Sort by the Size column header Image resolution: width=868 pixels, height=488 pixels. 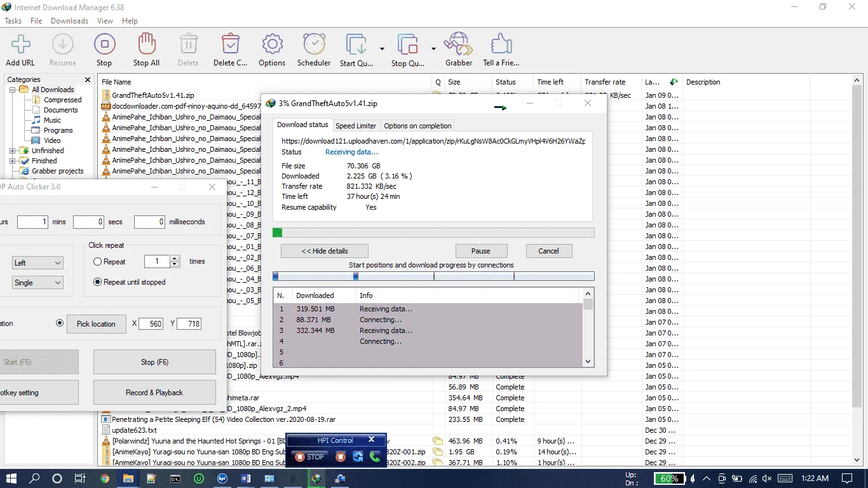[x=468, y=82]
